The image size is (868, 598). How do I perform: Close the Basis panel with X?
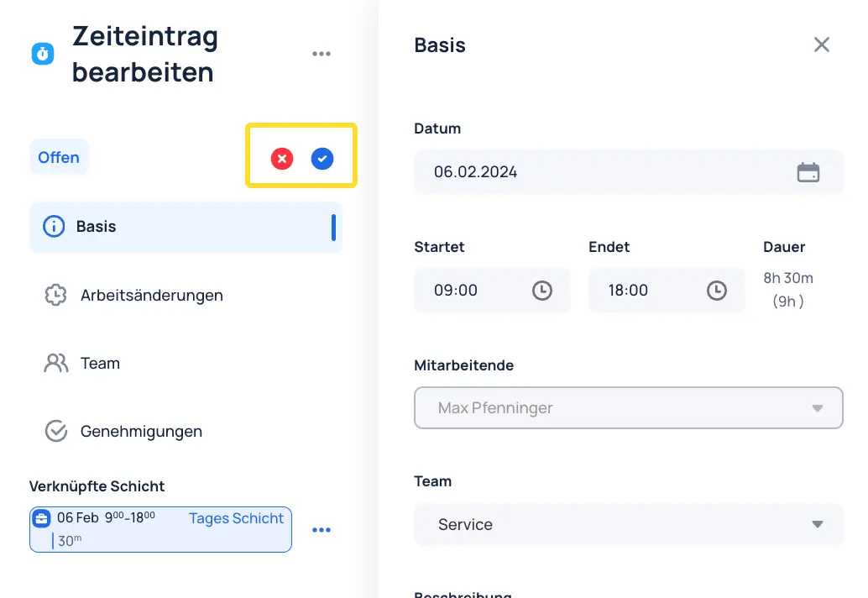coord(822,45)
